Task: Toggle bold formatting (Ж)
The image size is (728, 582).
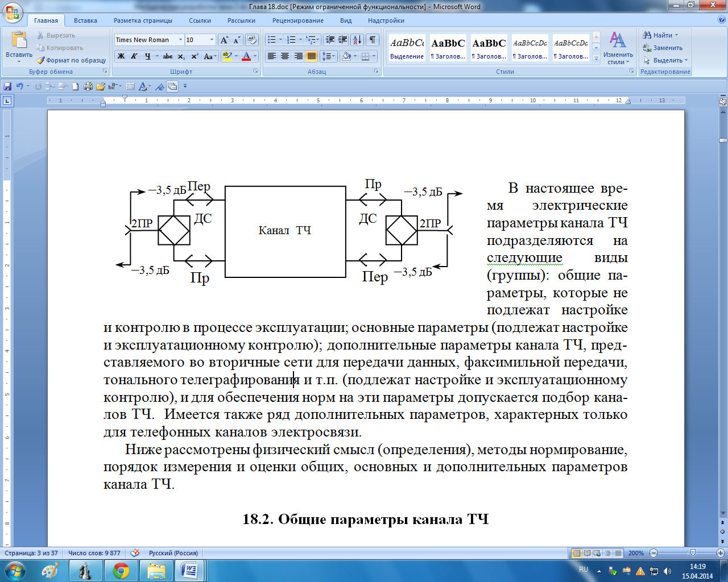Action: 121,56
